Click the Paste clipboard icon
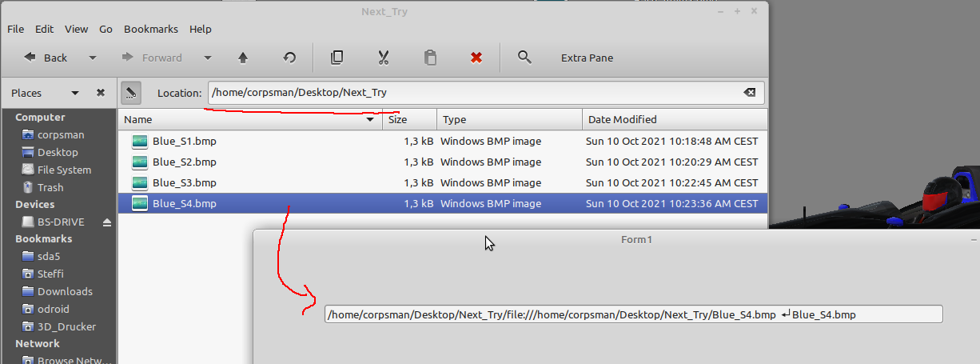The height and width of the screenshot is (364, 980). point(430,58)
